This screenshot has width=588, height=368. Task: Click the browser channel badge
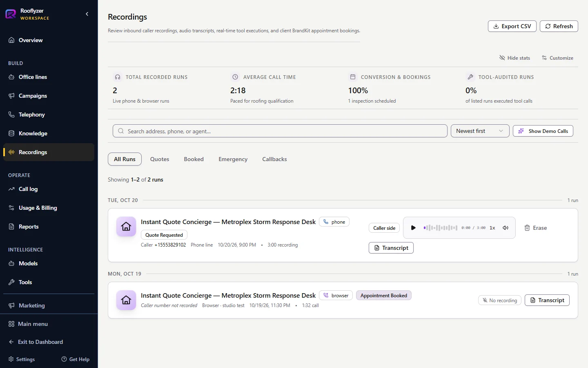click(x=336, y=295)
